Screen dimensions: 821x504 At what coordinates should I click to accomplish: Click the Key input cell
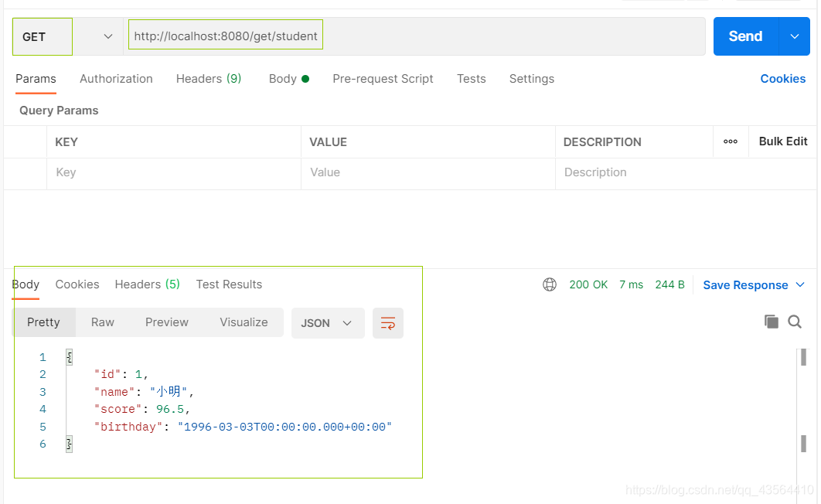coord(174,172)
